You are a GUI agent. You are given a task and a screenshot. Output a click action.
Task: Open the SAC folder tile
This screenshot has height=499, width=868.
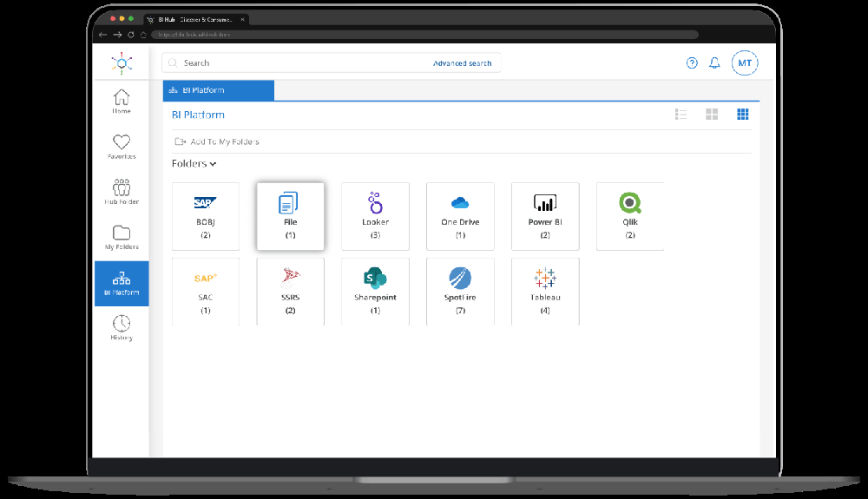click(206, 292)
